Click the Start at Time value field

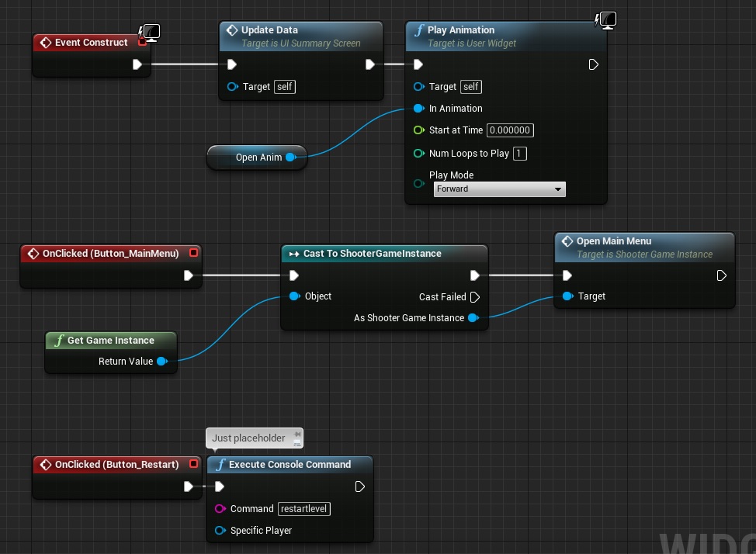click(510, 130)
